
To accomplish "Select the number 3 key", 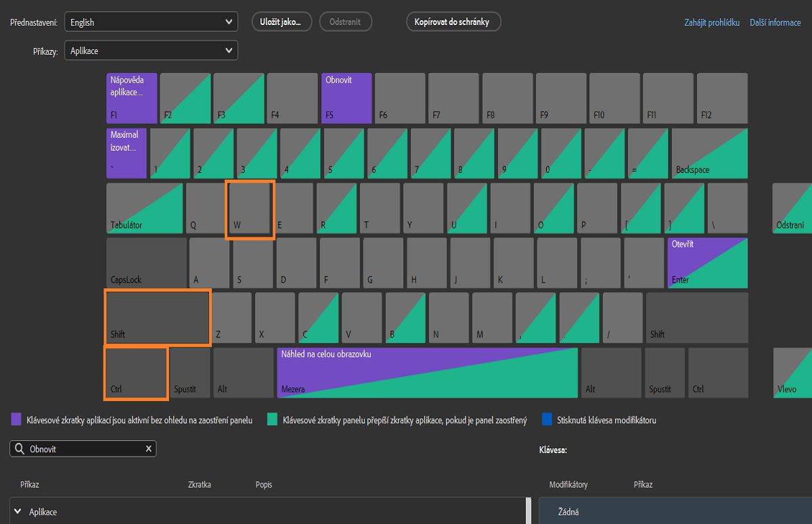I will coord(256,153).
